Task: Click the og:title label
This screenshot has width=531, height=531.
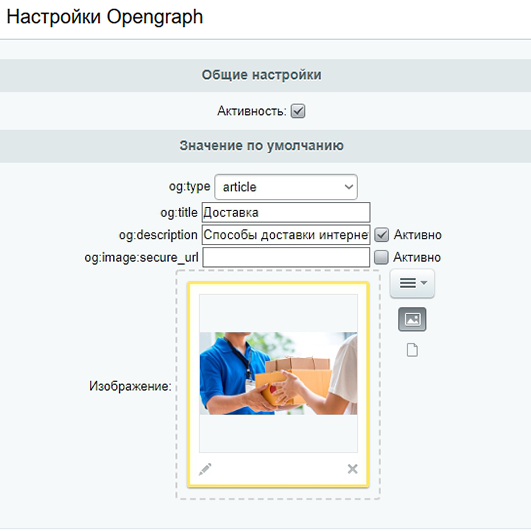Action: tap(179, 213)
